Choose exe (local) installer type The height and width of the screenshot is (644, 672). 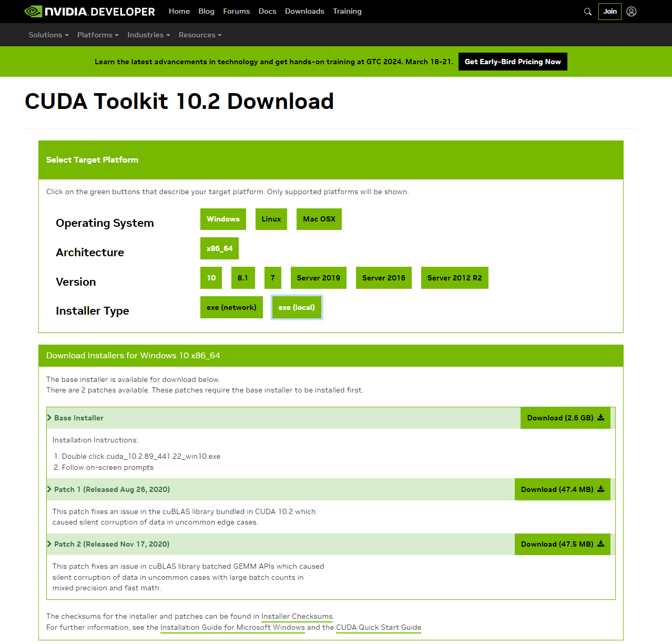297,307
